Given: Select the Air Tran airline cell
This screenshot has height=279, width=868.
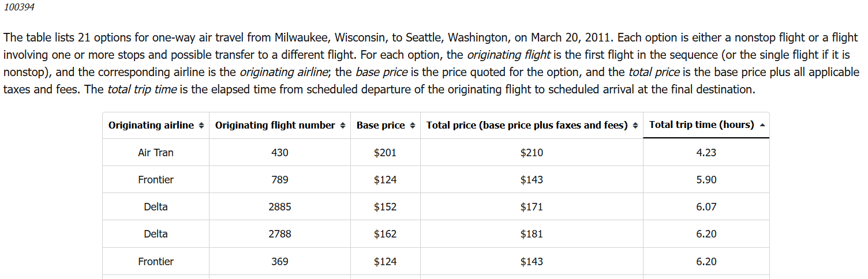Looking at the screenshot, I should pyautogui.click(x=156, y=153).
